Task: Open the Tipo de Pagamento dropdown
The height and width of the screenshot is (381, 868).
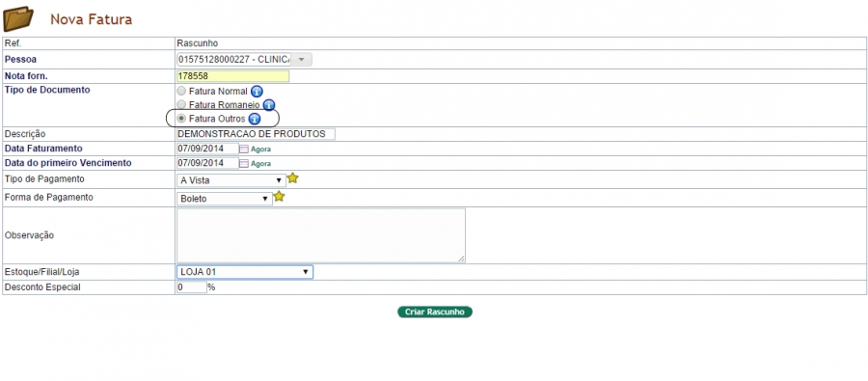Action: [x=231, y=180]
